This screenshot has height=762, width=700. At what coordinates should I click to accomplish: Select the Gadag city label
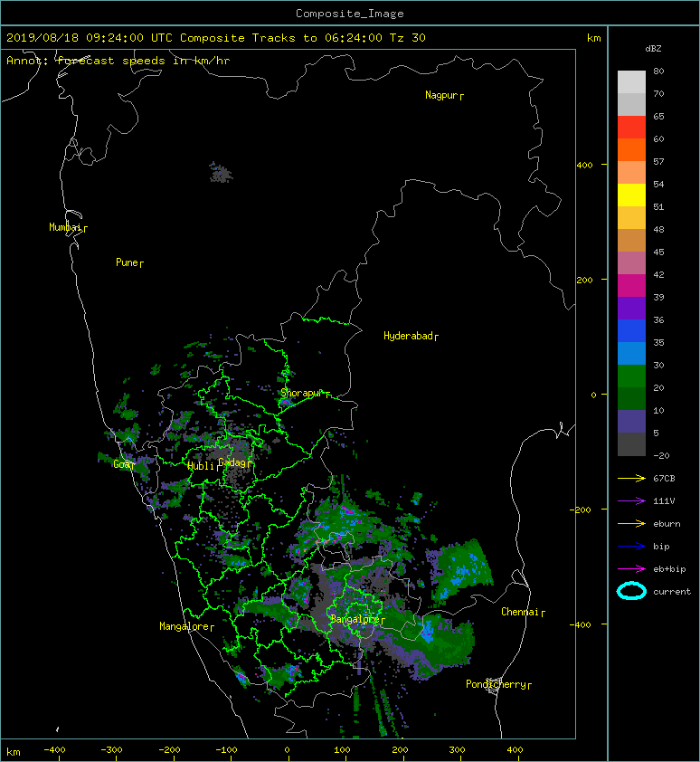pos(234,462)
